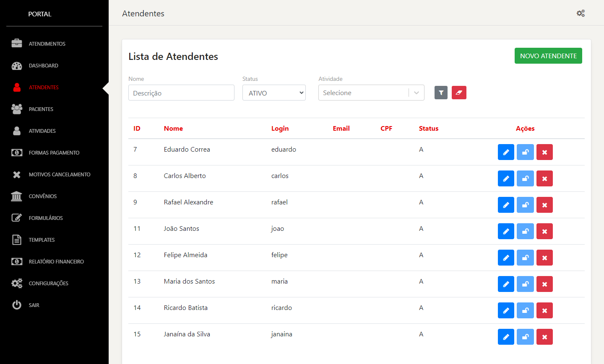
Task: Focus the Nome Descrição input field
Action: pyautogui.click(x=181, y=93)
